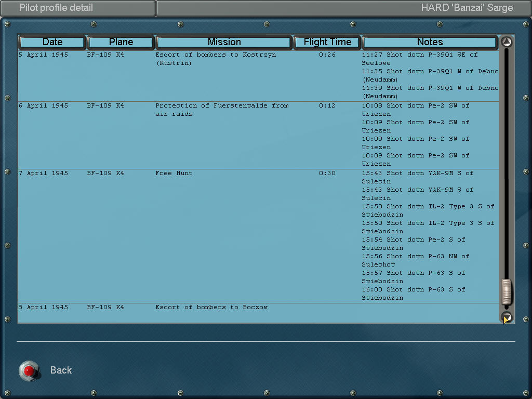Click note '16:00 Shot down P-63 S of'

[414, 289]
